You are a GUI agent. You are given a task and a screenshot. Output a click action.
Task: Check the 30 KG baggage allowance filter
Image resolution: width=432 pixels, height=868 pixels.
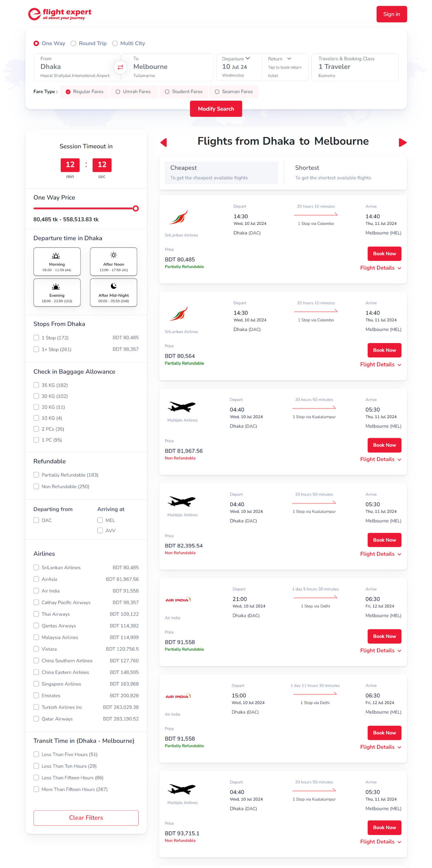(36, 396)
